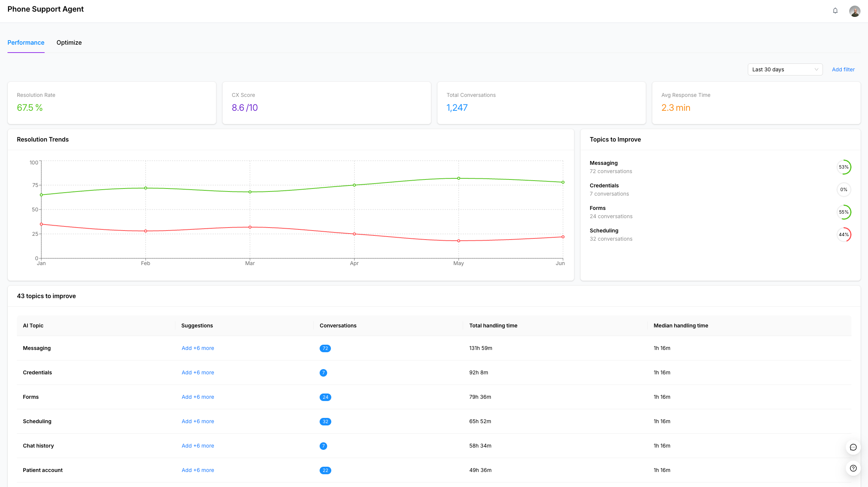Open the Last 30 days dropdown
Screen dimensions: 868x487
tap(785, 69)
